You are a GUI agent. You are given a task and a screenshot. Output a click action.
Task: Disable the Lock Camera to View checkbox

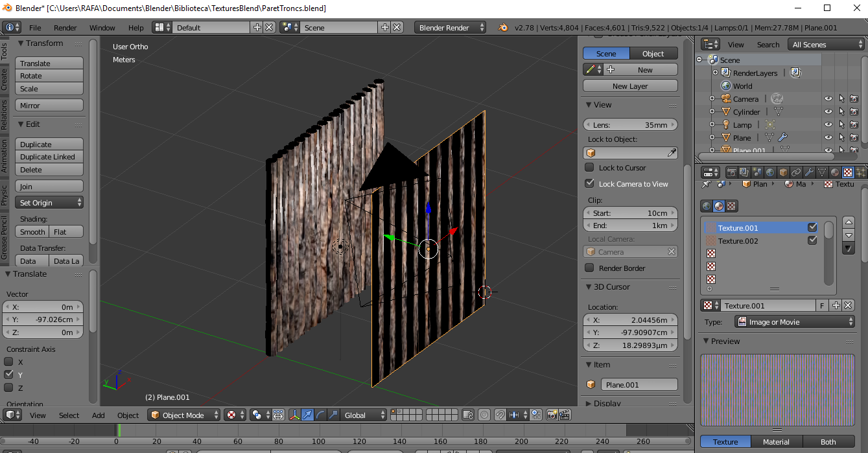click(589, 184)
